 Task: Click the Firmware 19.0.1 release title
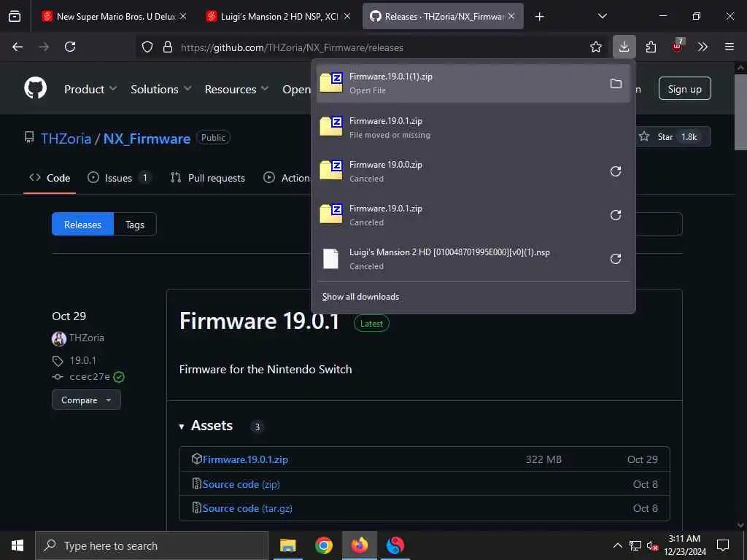[x=259, y=321]
